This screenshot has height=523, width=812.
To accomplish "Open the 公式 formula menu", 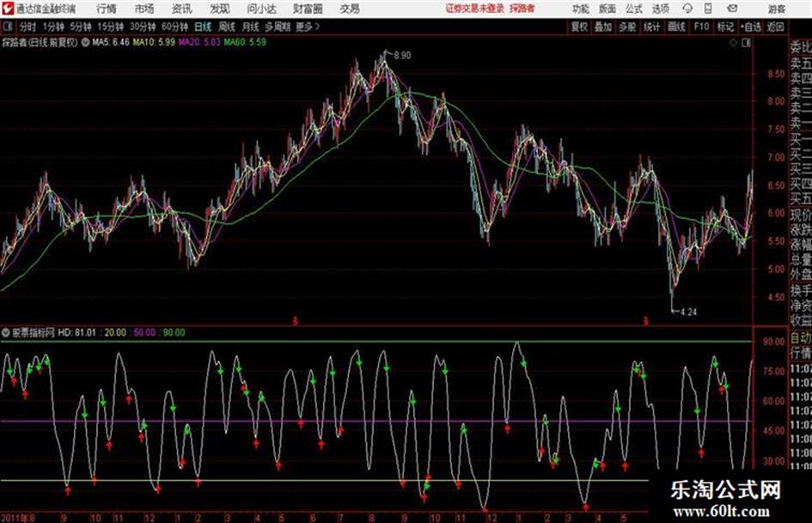I will tap(634, 9).
